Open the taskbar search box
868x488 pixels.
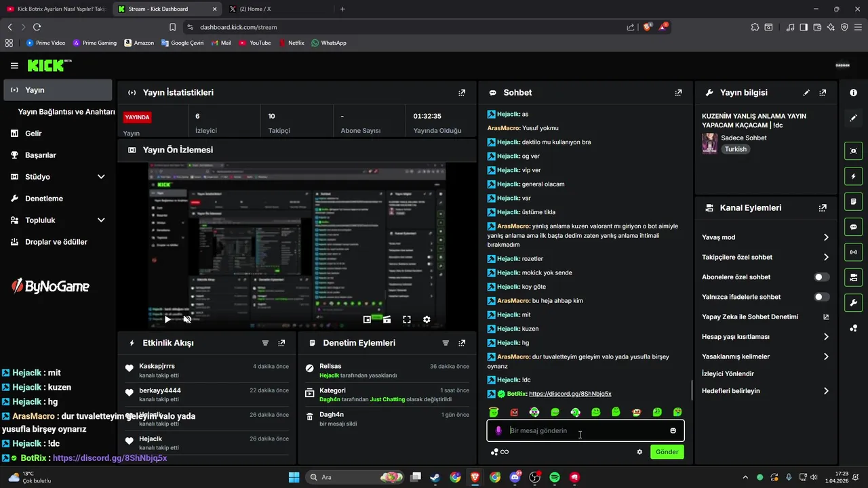click(x=356, y=477)
